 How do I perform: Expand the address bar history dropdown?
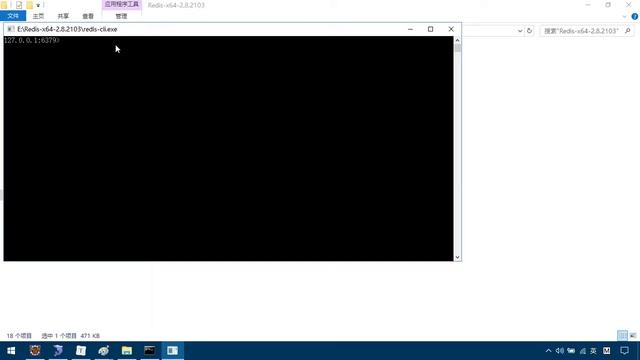(520, 31)
